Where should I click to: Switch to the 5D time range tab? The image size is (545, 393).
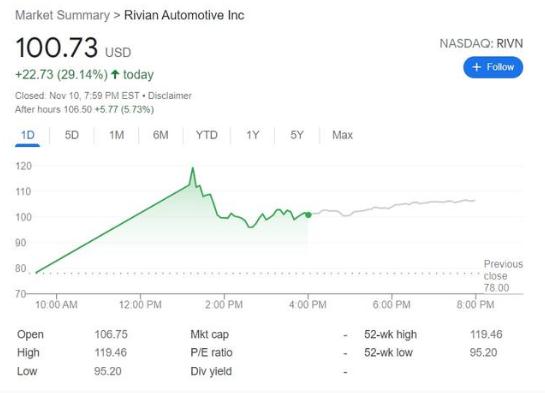(72, 135)
